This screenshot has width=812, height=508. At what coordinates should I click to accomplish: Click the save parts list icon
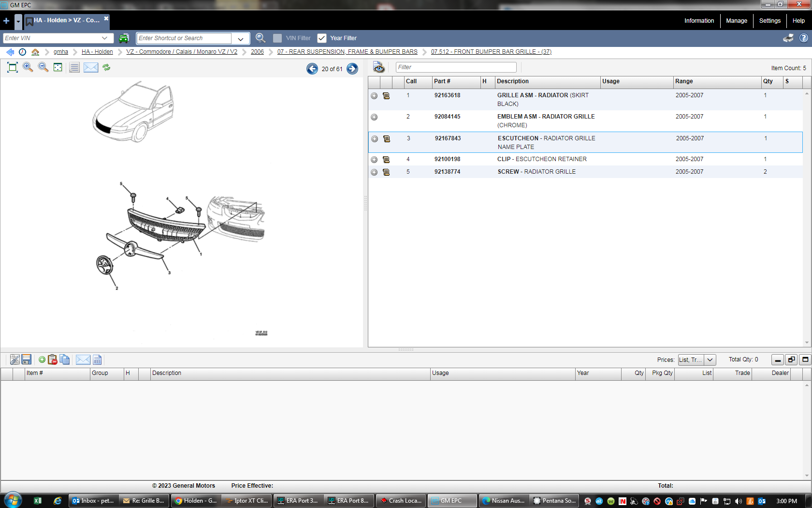tap(27, 359)
